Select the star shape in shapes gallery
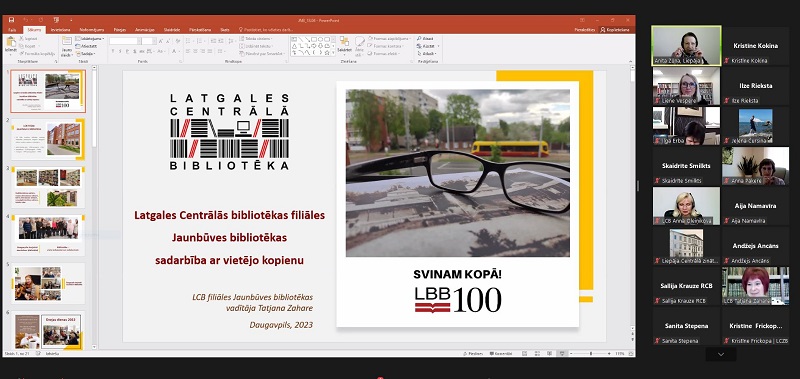 tap(327, 52)
